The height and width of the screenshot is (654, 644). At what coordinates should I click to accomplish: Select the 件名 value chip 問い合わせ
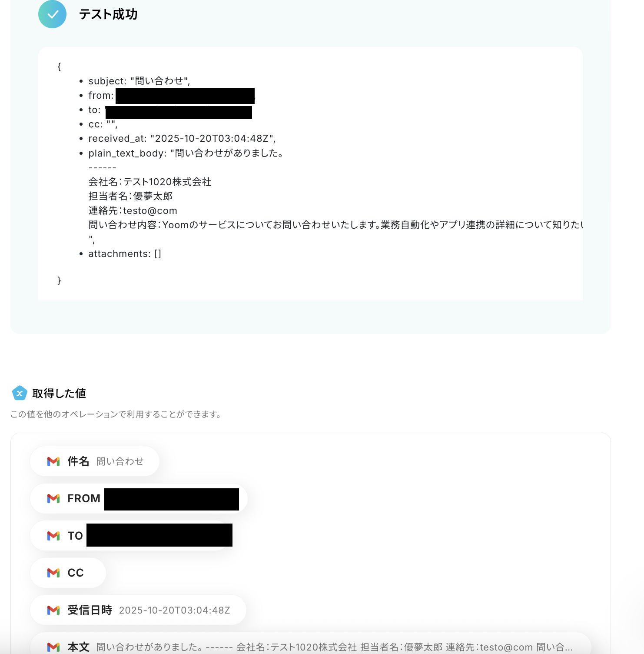click(95, 461)
